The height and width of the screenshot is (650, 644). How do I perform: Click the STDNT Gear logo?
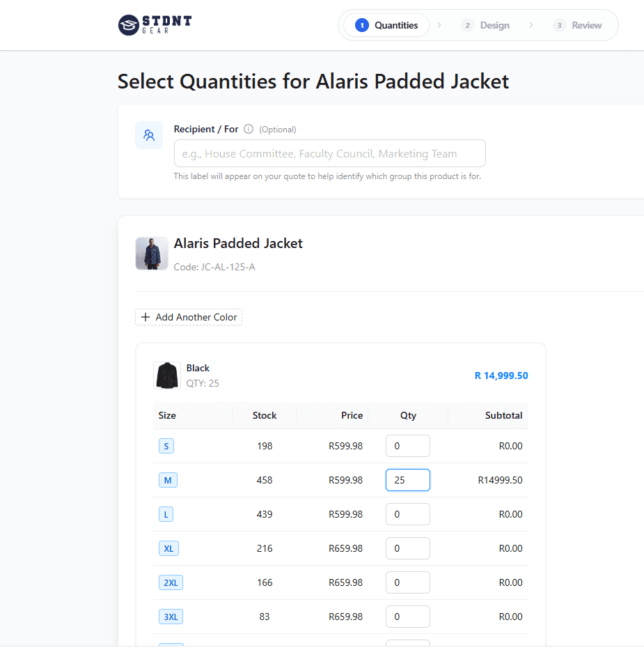[x=155, y=25]
